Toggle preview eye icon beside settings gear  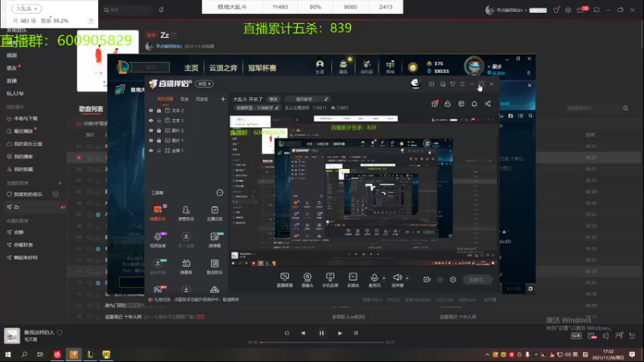440,279
